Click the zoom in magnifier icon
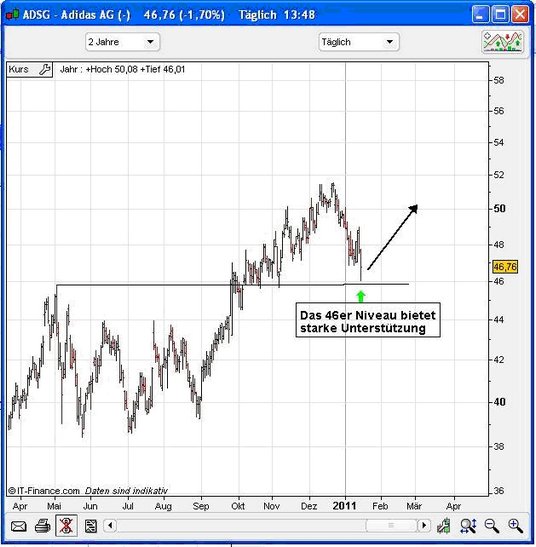536x547 pixels. tap(515, 526)
